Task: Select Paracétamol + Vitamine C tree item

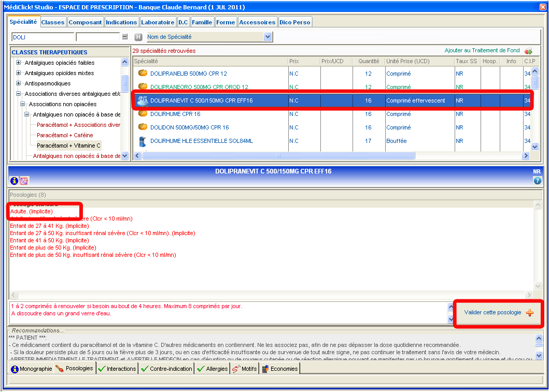Action: [68, 146]
